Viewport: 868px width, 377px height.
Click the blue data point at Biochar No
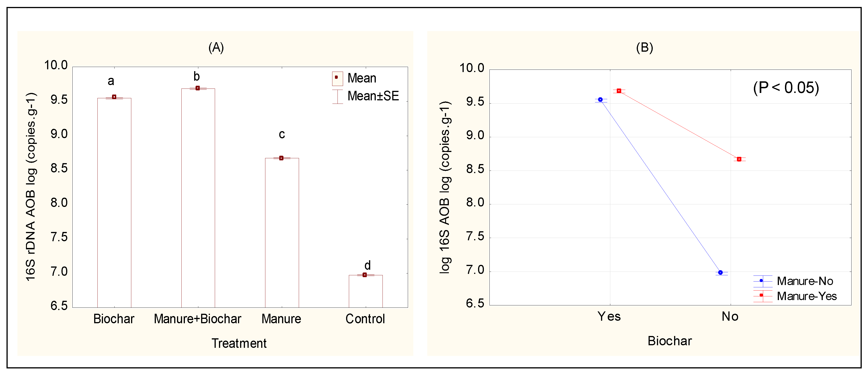point(720,273)
